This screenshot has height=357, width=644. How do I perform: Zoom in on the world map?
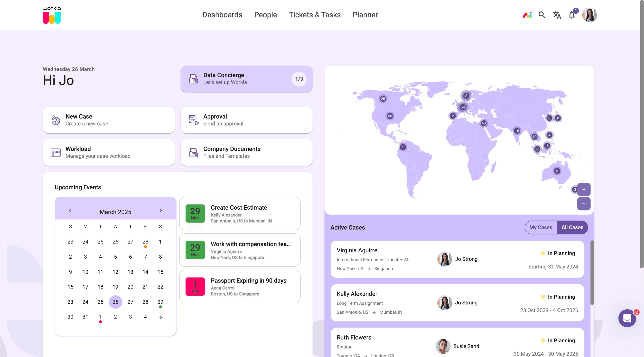(x=584, y=189)
